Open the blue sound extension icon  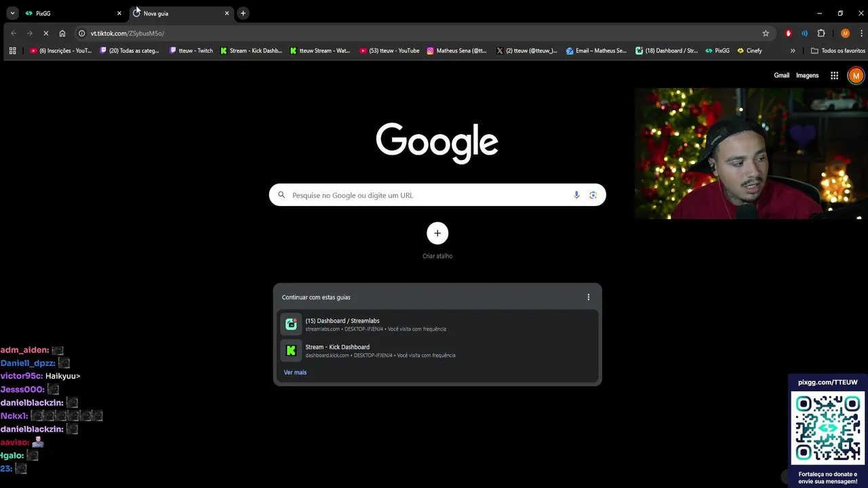pyautogui.click(x=804, y=33)
